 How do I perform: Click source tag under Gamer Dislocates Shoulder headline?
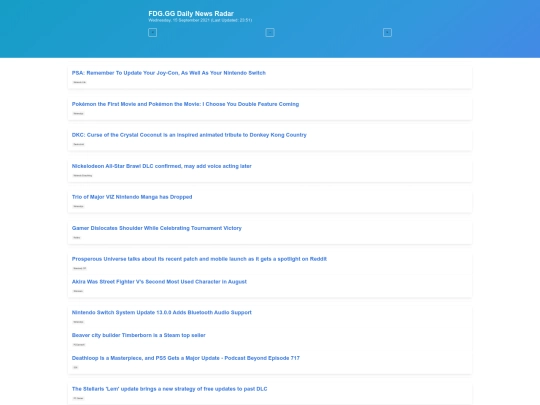[77, 237]
